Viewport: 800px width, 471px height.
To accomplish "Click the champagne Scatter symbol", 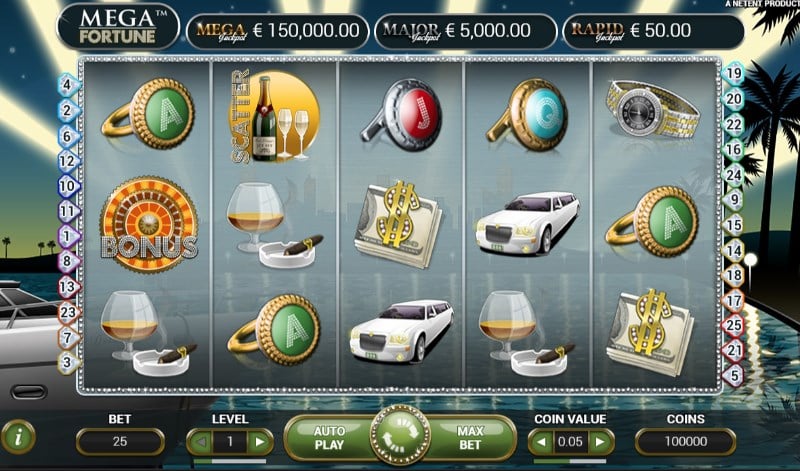I will [276, 117].
